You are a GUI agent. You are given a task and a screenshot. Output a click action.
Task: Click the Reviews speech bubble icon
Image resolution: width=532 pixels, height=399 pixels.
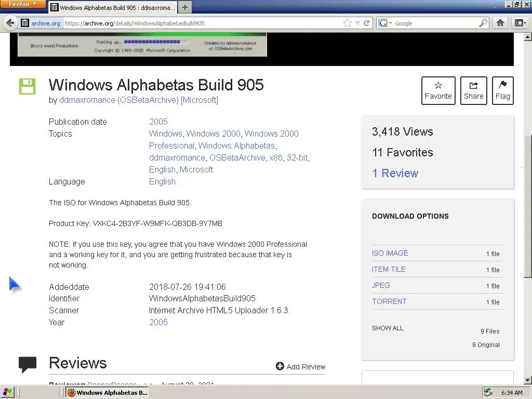(28, 365)
